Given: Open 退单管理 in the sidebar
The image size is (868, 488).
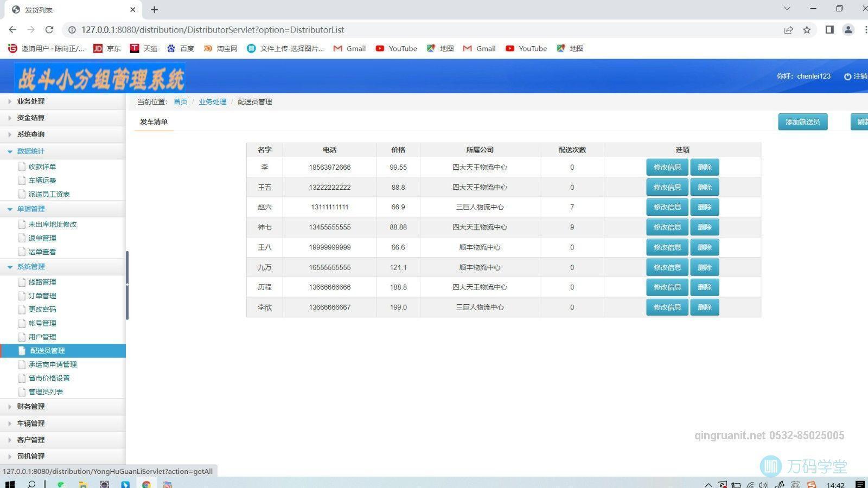Looking at the screenshot, I should point(42,238).
